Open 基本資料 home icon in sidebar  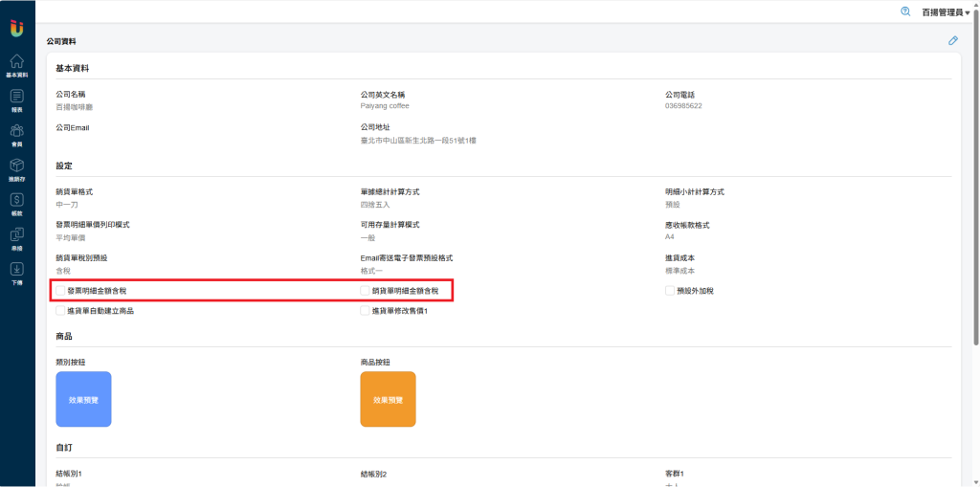tap(16, 65)
